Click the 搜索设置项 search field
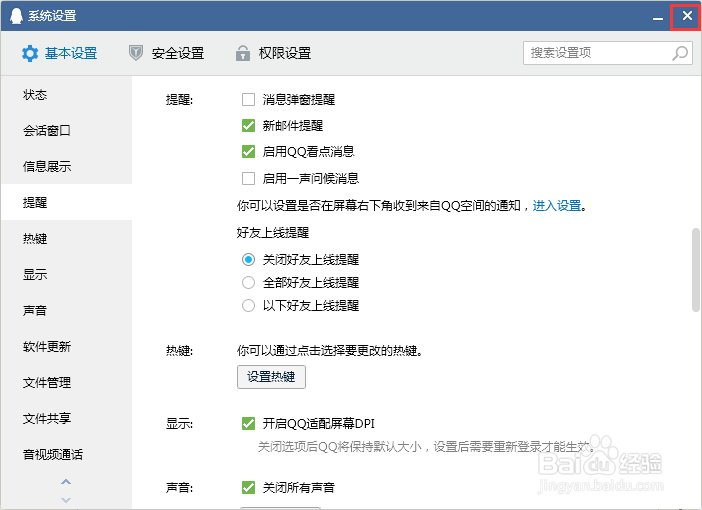 click(608, 53)
